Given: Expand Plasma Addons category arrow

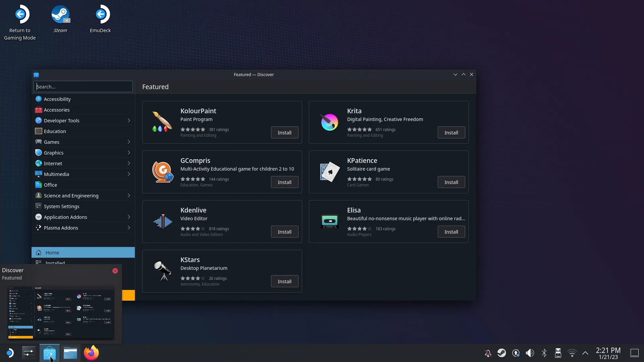Looking at the screenshot, I should (x=129, y=228).
